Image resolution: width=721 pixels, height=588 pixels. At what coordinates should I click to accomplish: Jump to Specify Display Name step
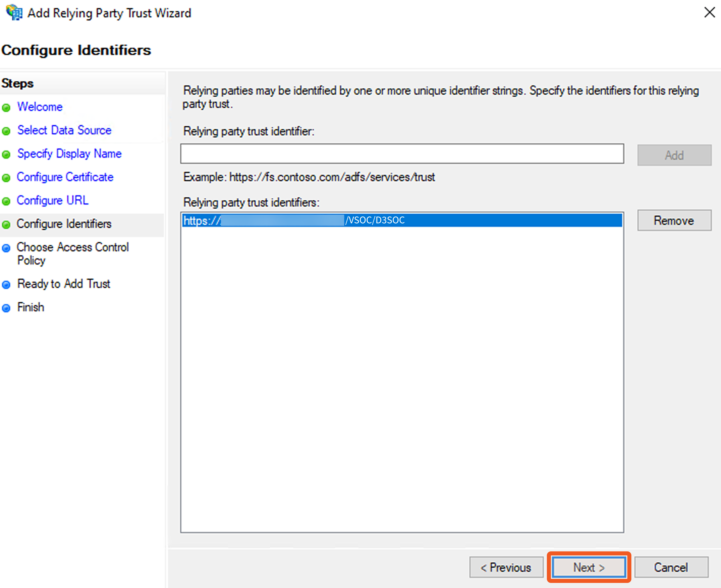click(70, 154)
